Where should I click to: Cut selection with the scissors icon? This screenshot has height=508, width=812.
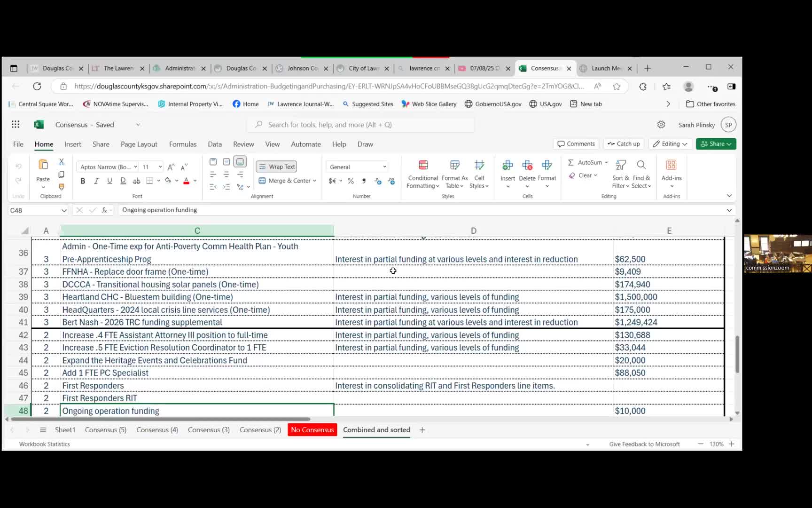pos(61,162)
